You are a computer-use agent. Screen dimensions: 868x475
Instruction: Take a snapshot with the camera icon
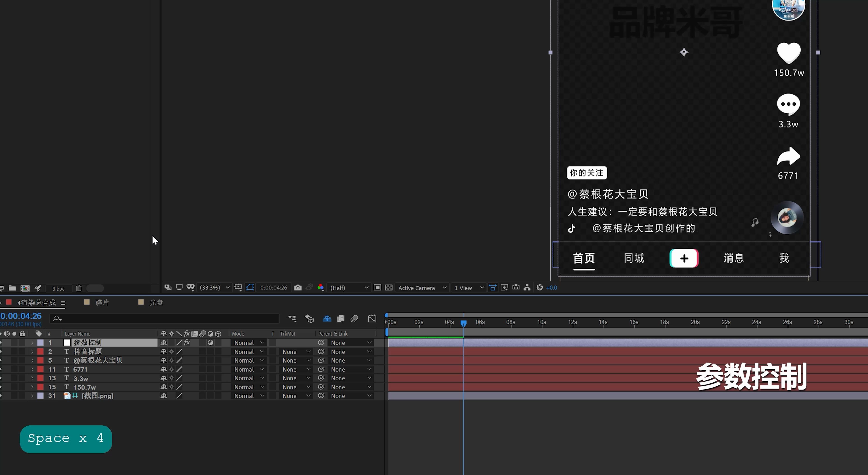(297, 287)
